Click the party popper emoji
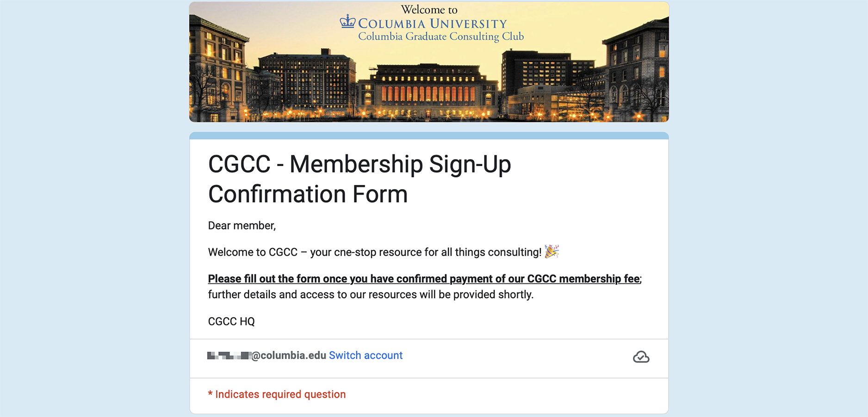 point(552,251)
